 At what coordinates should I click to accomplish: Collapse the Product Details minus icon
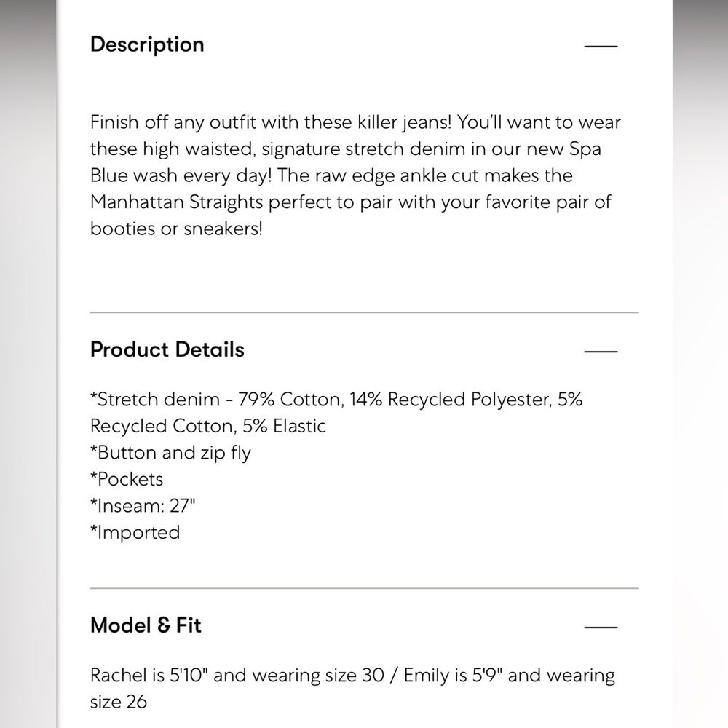pyautogui.click(x=601, y=351)
